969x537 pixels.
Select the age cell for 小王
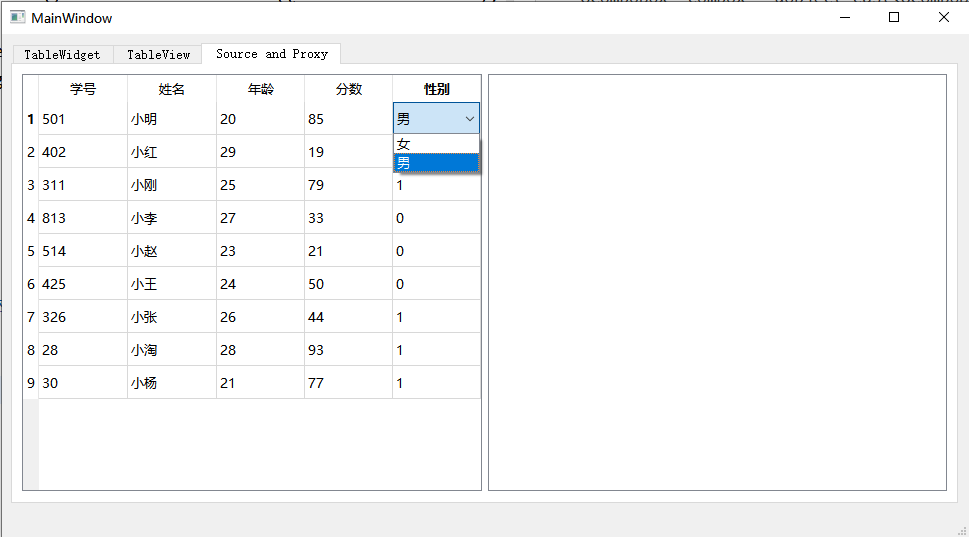pyautogui.click(x=260, y=284)
